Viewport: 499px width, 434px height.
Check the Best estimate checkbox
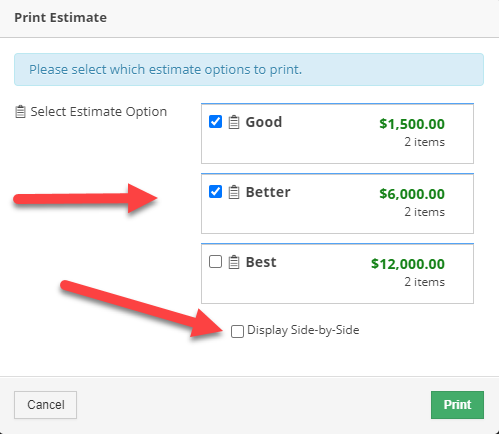(x=215, y=261)
